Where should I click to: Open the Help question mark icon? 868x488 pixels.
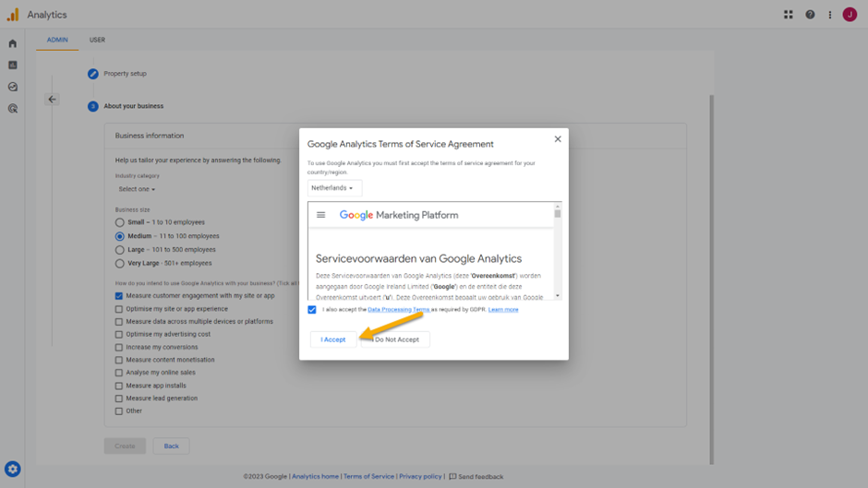pyautogui.click(x=810, y=15)
